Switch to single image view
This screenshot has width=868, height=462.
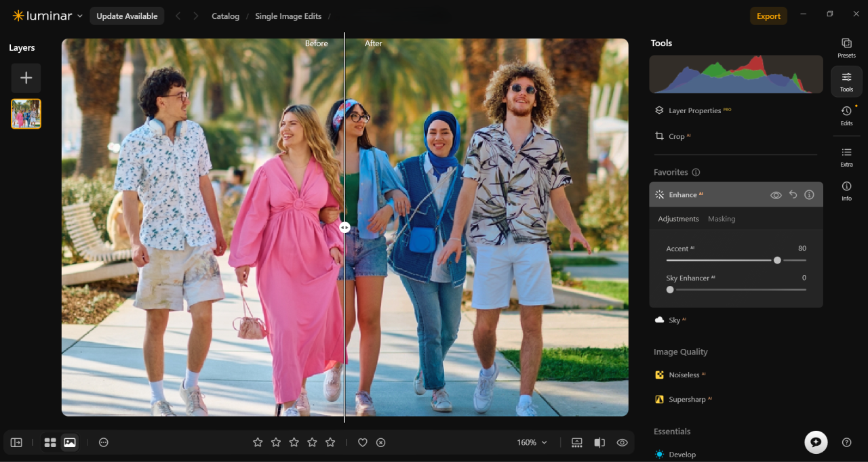point(69,442)
